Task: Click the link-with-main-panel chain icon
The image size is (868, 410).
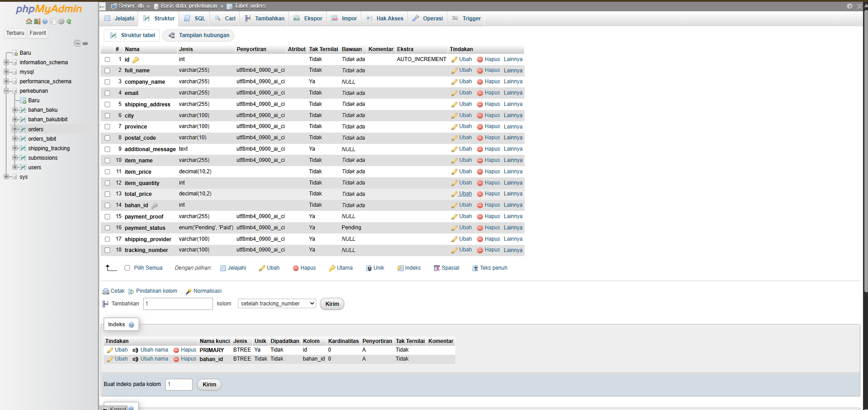Action: [x=85, y=43]
